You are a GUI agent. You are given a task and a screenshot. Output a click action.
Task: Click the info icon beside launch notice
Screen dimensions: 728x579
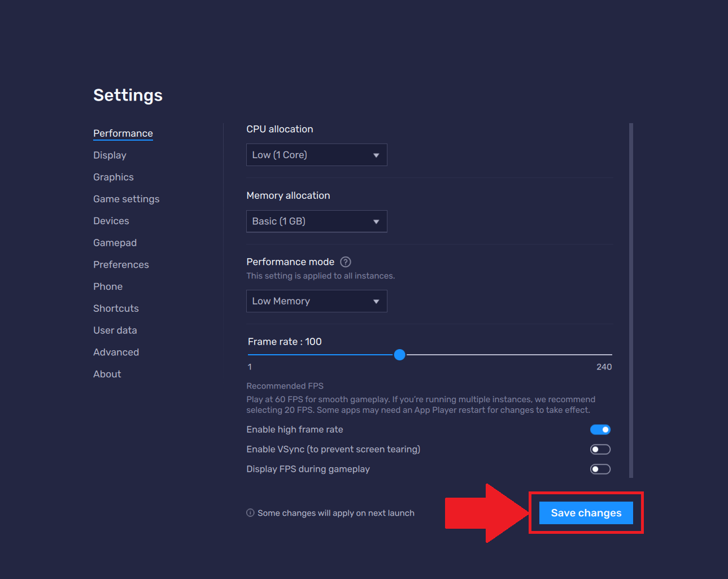[250, 513]
